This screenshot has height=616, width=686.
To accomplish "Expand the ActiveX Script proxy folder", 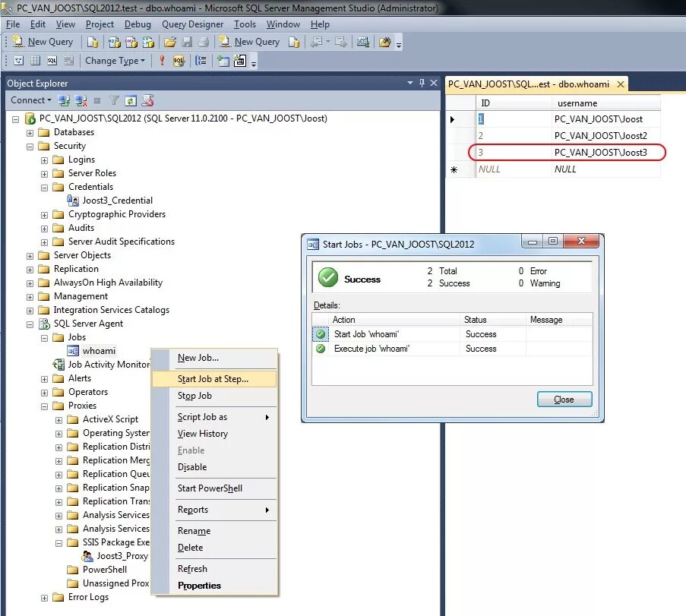I will tap(58, 419).
